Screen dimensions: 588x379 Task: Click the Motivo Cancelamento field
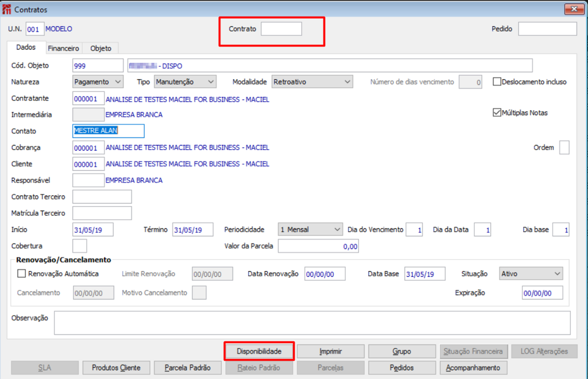(x=199, y=293)
